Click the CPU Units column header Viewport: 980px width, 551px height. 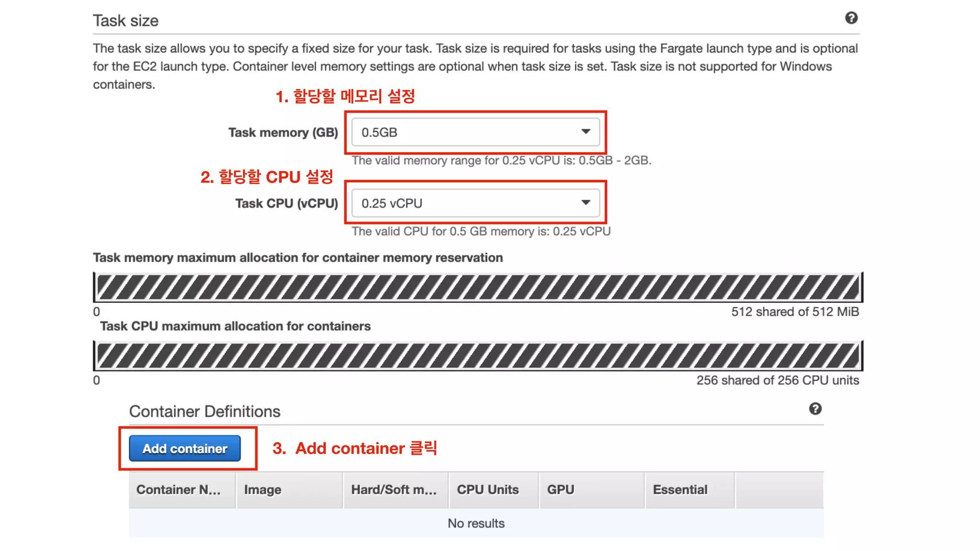(x=494, y=490)
